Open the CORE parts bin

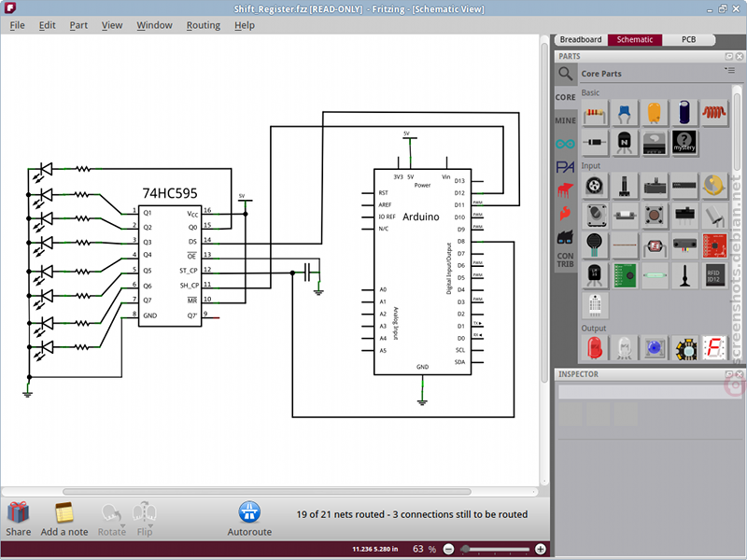(x=566, y=97)
